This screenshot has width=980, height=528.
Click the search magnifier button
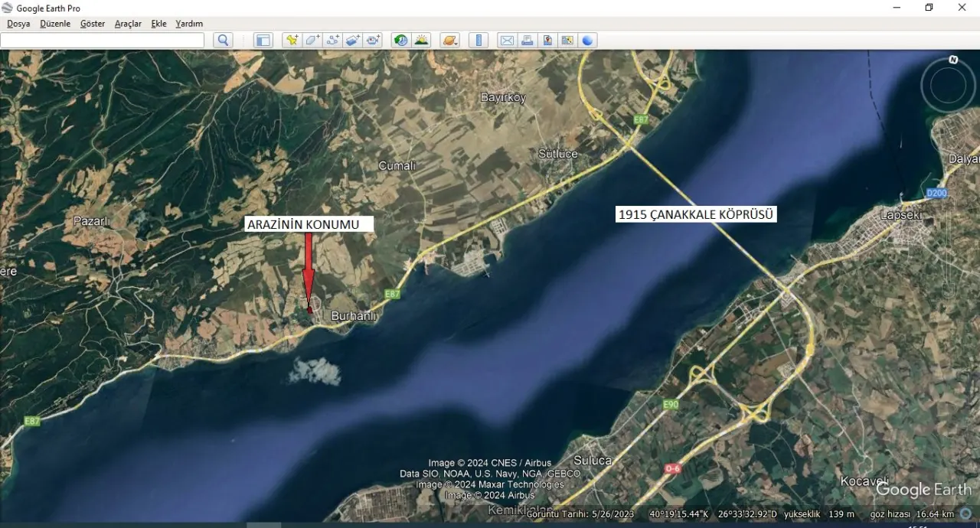coord(223,41)
